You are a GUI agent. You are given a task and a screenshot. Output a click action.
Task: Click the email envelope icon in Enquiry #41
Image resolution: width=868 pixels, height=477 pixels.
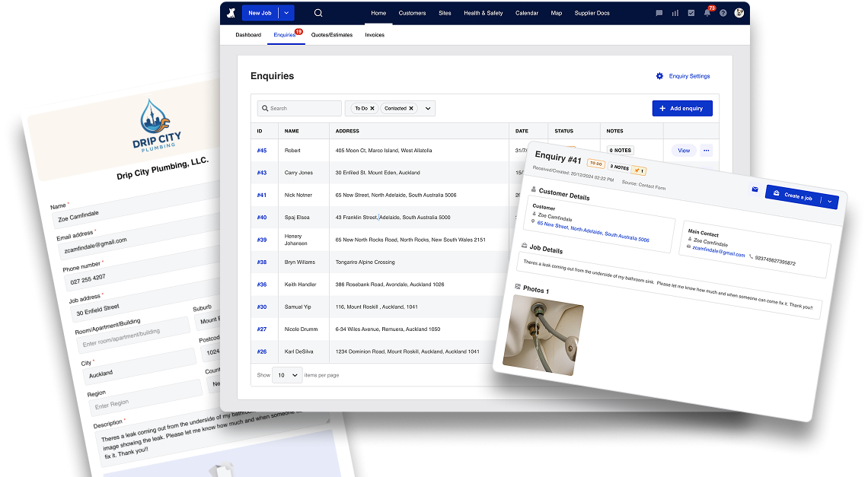tap(755, 189)
